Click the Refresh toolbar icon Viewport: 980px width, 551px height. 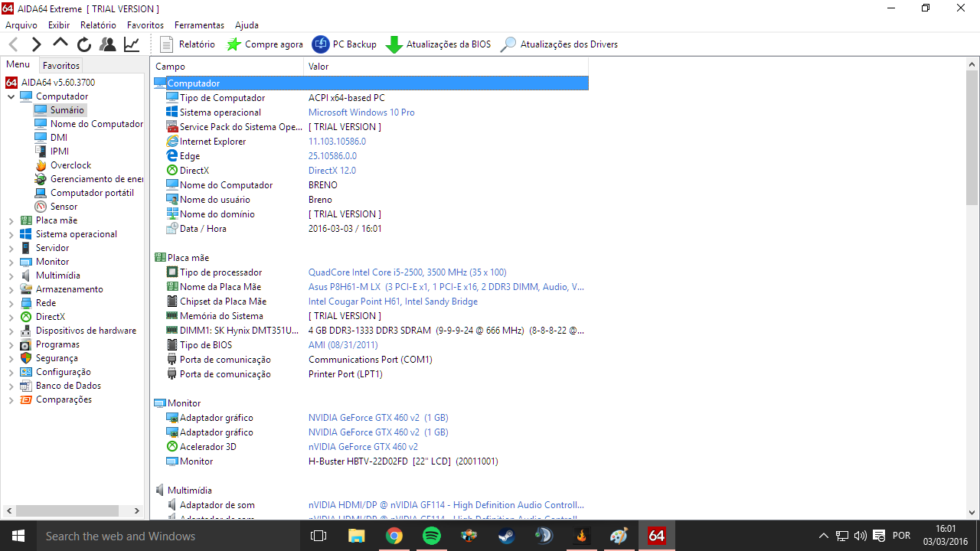[84, 44]
